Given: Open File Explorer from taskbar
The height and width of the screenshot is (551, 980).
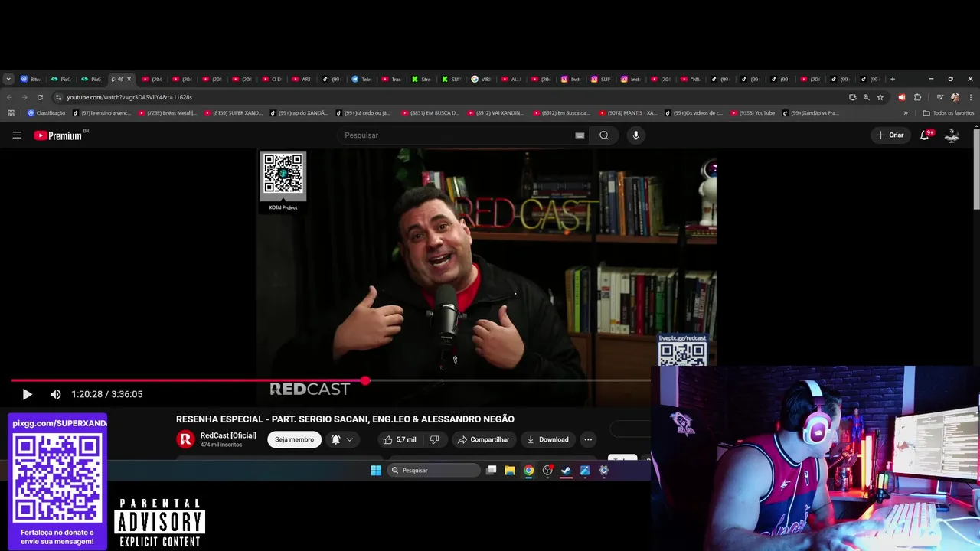Looking at the screenshot, I should pyautogui.click(x=510, y=471).
